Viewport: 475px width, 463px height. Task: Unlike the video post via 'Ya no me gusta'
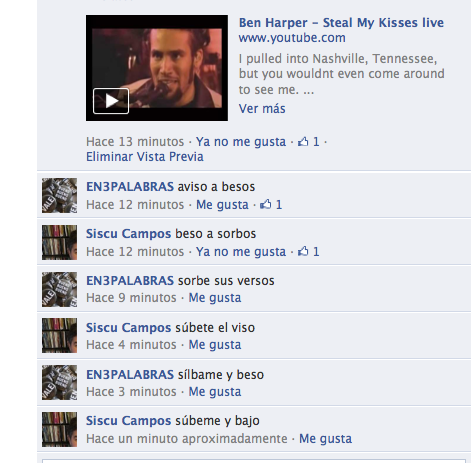(241, 142)
